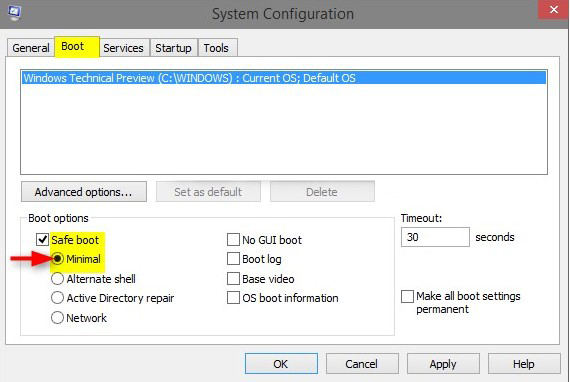This screenshot has height=382, width=570.
Task: Select the Startup tab
Action: [173, 48]
